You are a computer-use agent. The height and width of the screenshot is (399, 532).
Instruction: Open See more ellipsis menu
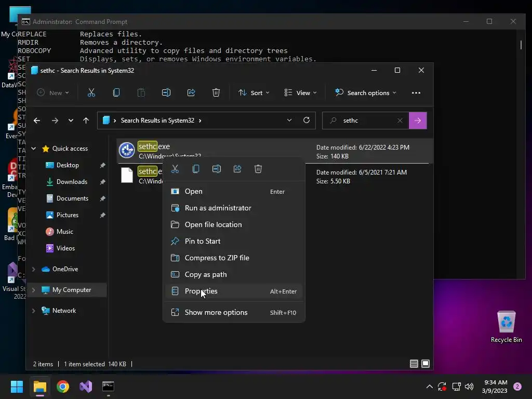pos(416,92)
